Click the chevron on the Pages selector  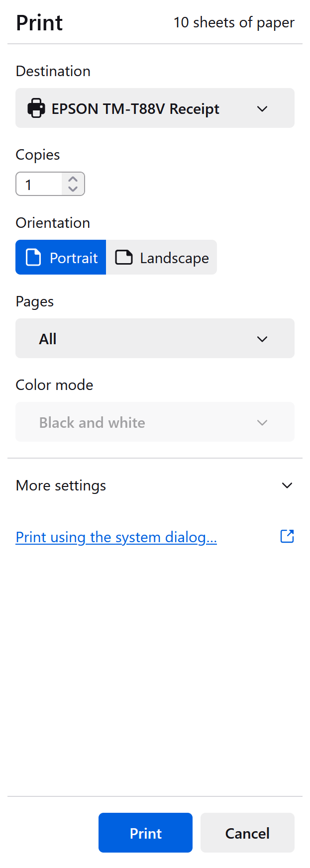click(262, 339)
